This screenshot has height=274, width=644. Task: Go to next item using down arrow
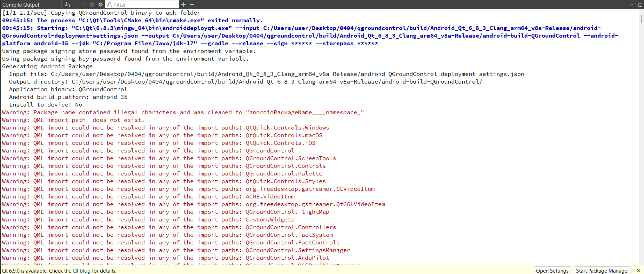[x=84, y=5]
